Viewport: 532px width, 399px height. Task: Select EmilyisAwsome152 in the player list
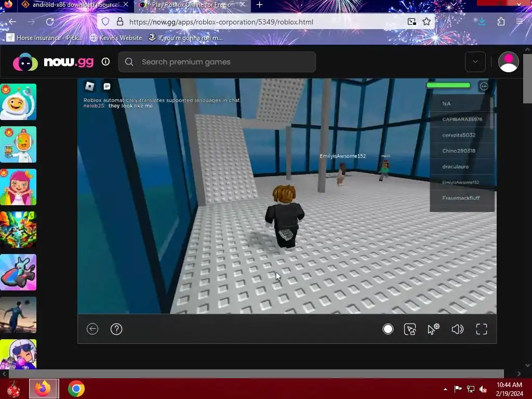[462, 182]
